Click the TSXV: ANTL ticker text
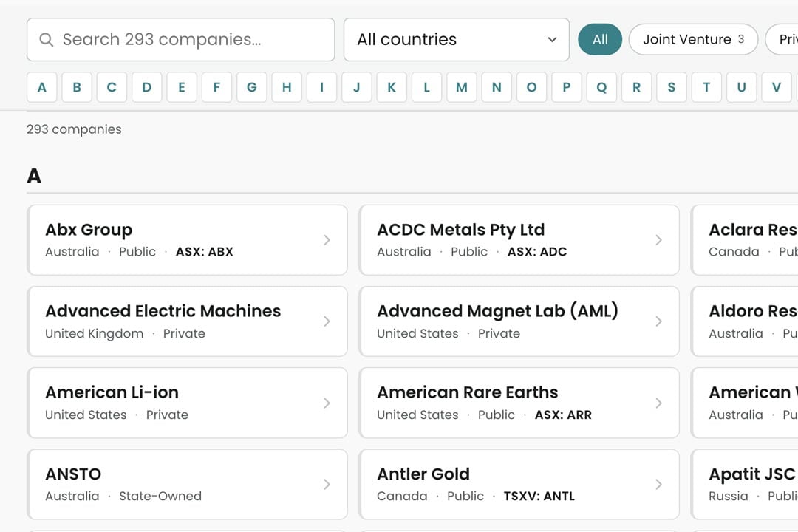The image size is (798, 532). 539,497
